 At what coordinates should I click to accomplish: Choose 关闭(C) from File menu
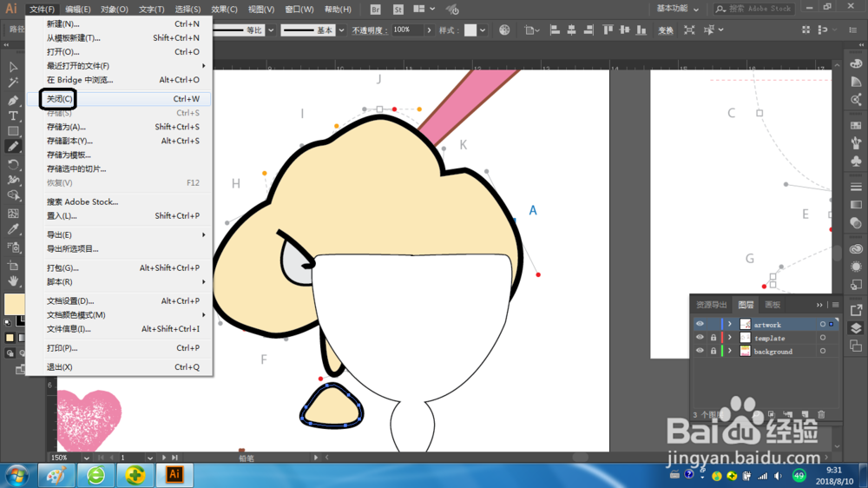(x=119, y=99)
